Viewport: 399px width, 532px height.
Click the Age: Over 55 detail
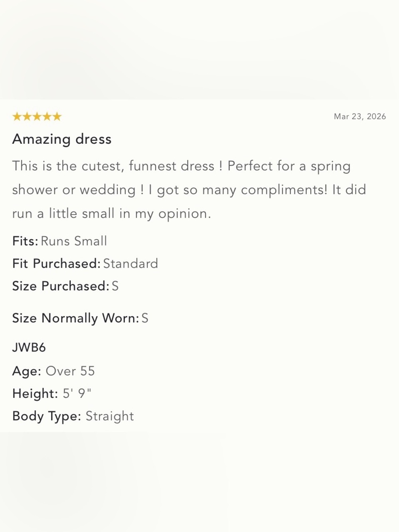(x=53, y=371)
